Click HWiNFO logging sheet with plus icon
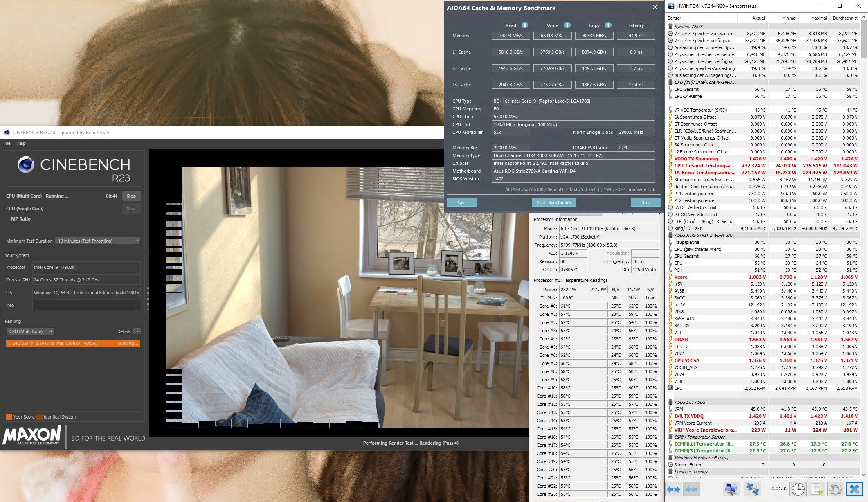The width and height of the screenshot is (868, 502). pyautogui.click(x=817, y=489)
